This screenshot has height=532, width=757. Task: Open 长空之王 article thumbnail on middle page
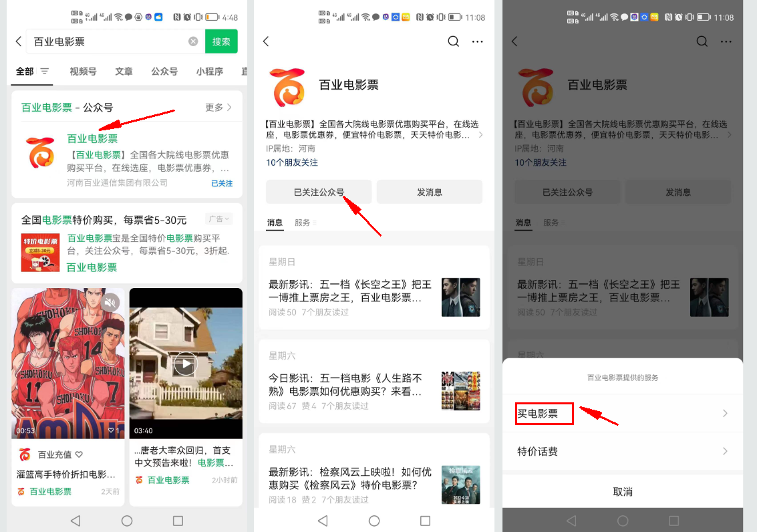(x=461, y=297)
